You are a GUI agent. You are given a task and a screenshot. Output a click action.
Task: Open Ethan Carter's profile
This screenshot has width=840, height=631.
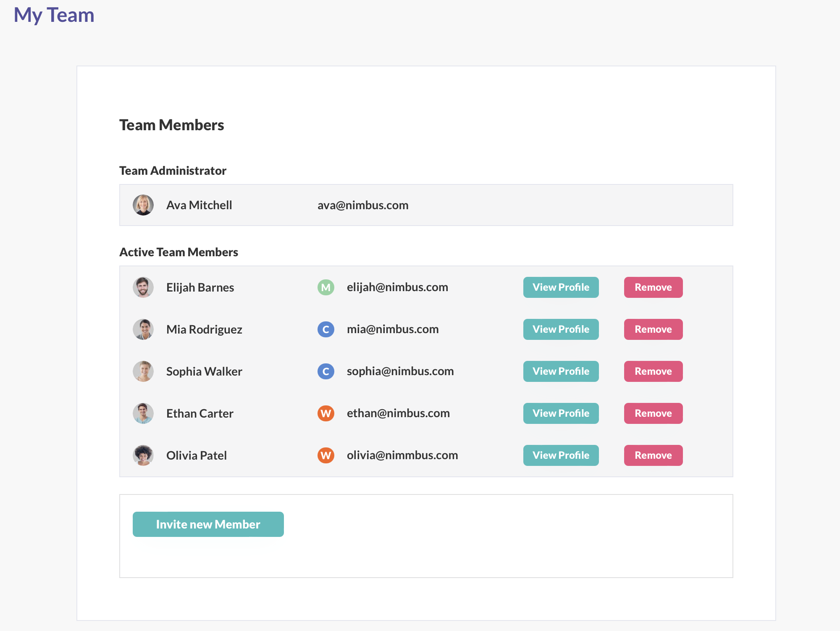pyautogui.click(x=561, y=413)
